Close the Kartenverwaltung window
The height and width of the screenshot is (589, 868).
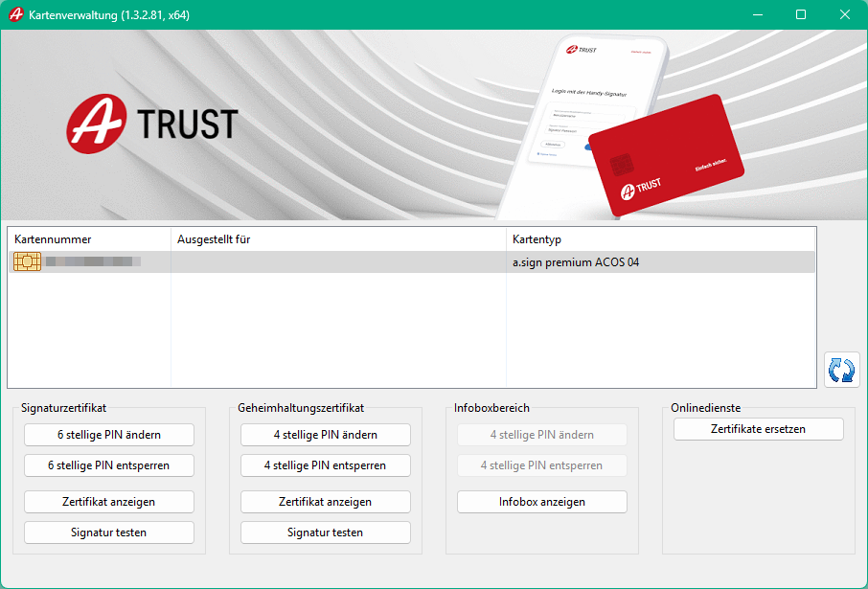[x=845, y=14]
